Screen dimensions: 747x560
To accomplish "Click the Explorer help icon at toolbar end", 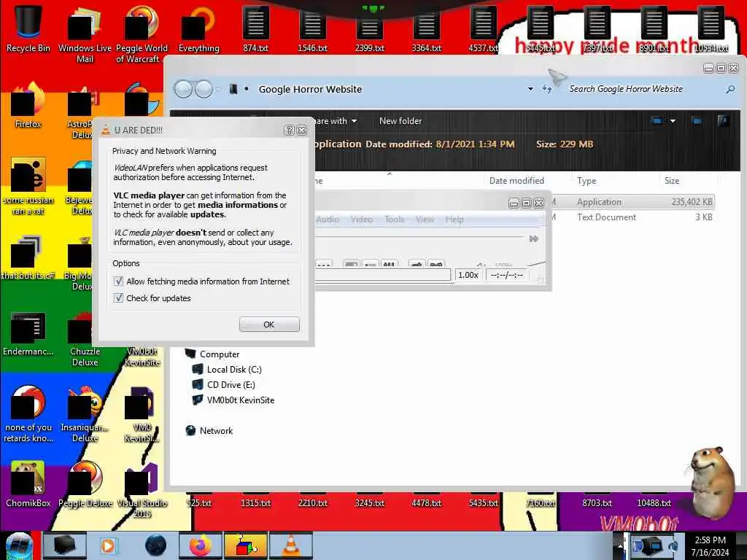I will point(723,121).
